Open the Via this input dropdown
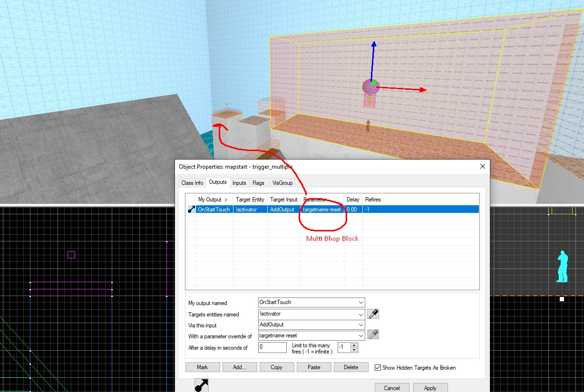The width and height of the screenshot is (584, 392). click(361, 325)
